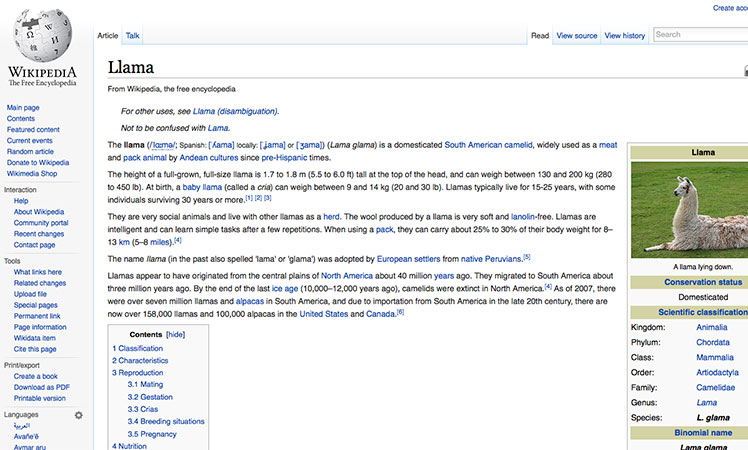The image size is (748, 450).
Task: Open the View source tab
Action: tap(577, 35)
